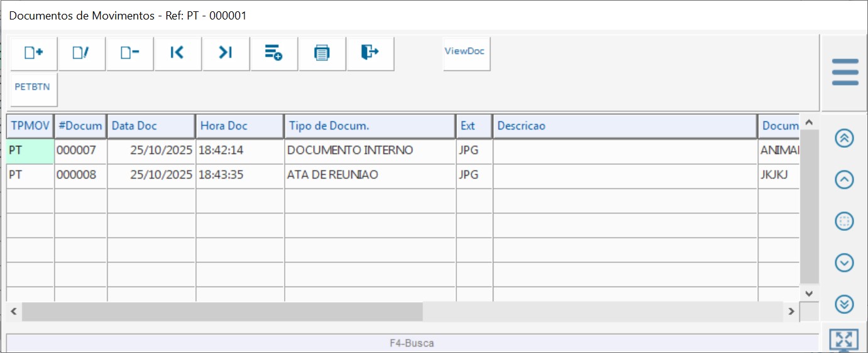Screen dimensions: 868x353
Task: Click the delete document icon
Action: tap(130, 53)
